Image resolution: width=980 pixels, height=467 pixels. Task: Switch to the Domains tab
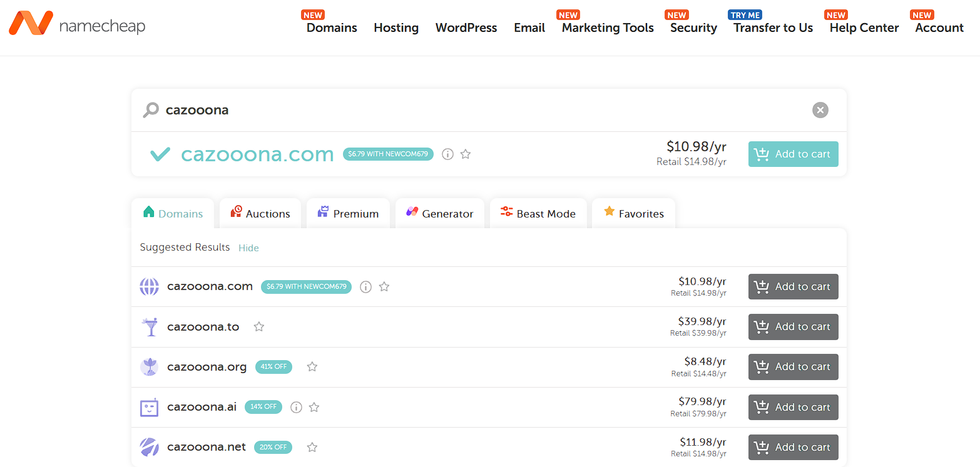coord(173,213)
